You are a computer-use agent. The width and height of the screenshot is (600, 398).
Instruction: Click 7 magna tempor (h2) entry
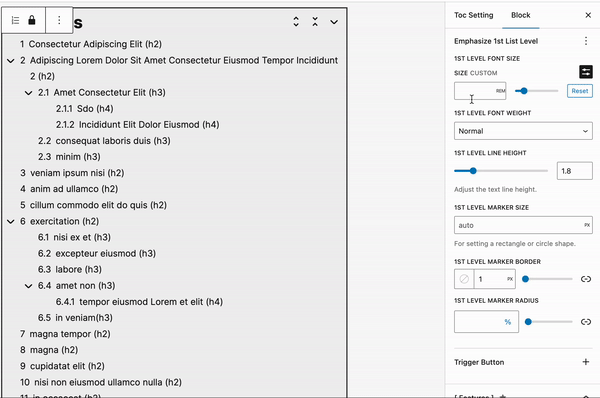(65, 334)
